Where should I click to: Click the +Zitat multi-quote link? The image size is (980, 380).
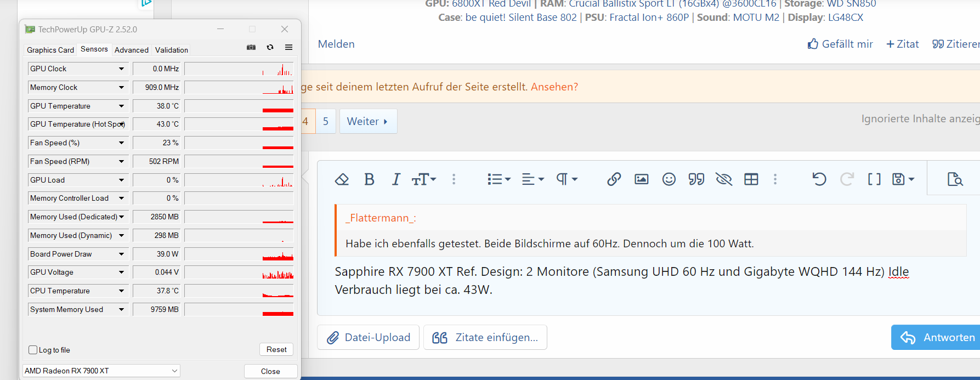(903, 44)
